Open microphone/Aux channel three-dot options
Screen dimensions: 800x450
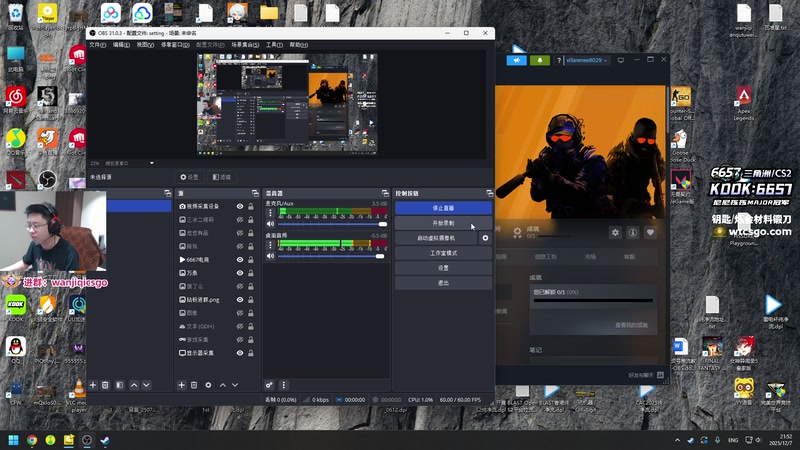click(270, 213)
